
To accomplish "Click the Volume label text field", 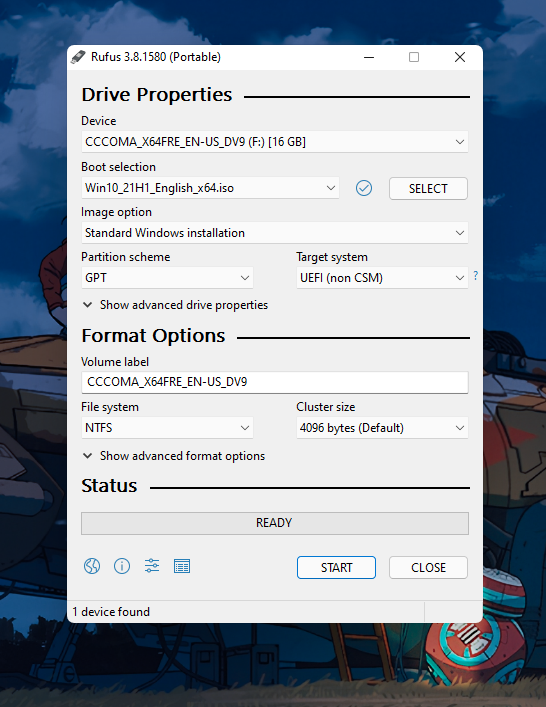I will tap(275, 382).
